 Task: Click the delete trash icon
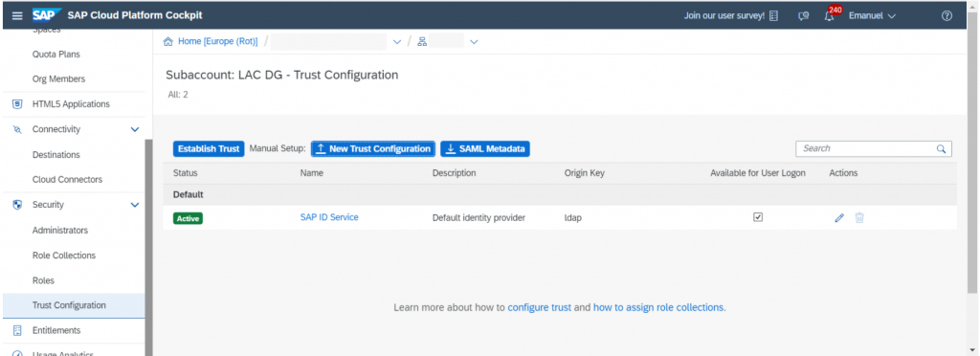tap(859, 218)
